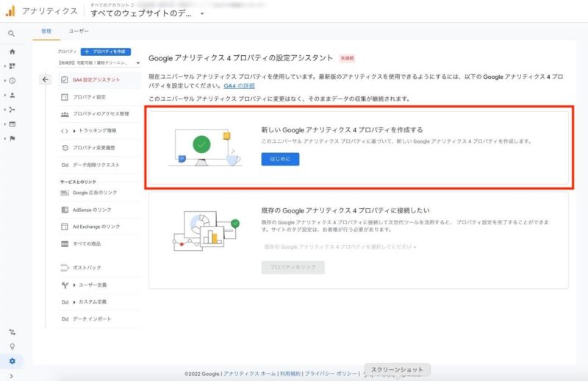Open アナリティクス ホーム footer link

pyautogui.click(x=249, y=374)
